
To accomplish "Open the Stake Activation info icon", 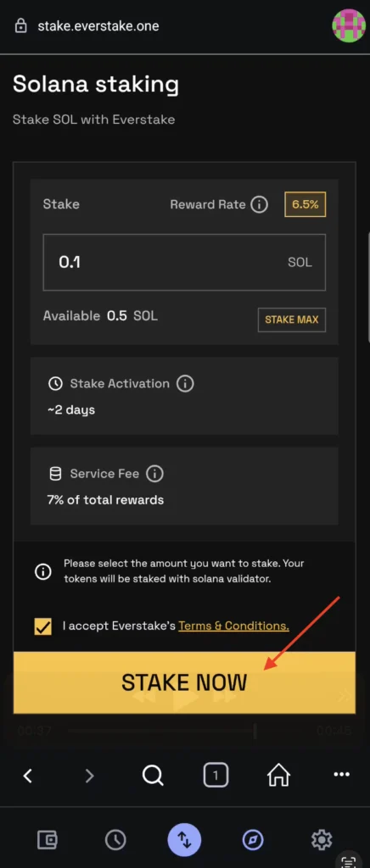I will pos(185,384).
